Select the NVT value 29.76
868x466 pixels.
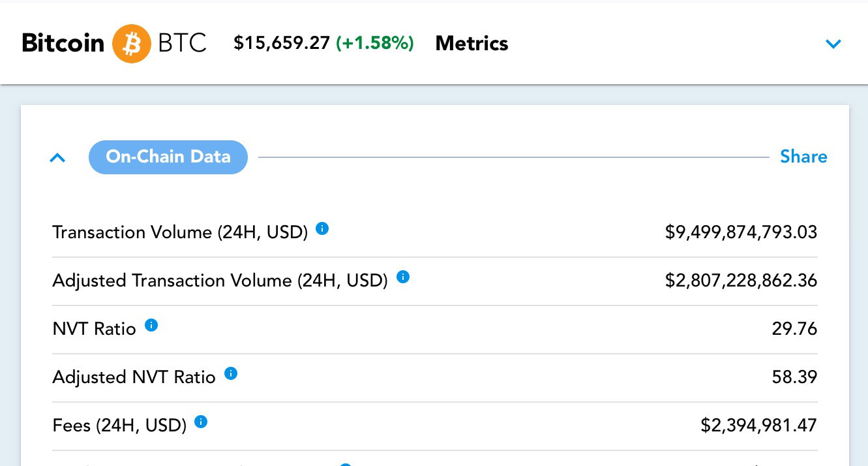[794, 329]
